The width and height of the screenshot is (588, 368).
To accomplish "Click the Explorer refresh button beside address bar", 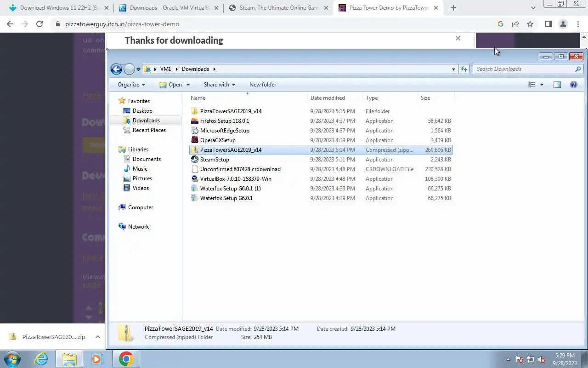I will click(464, 69).
